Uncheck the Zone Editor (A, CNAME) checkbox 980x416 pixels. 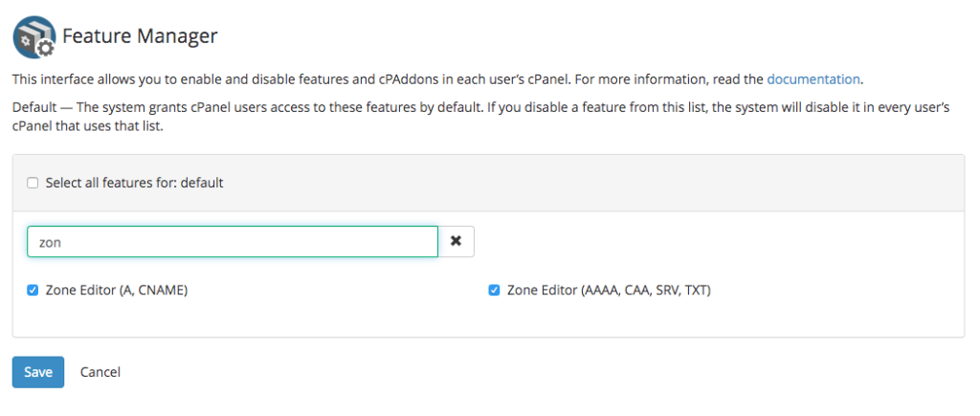click(x=33, y=290)
